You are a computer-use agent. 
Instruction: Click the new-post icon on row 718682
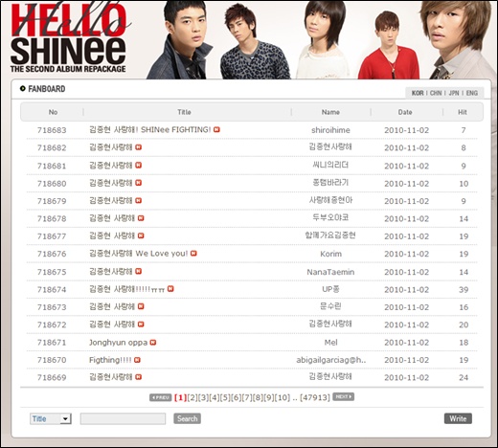pos(138,147)
